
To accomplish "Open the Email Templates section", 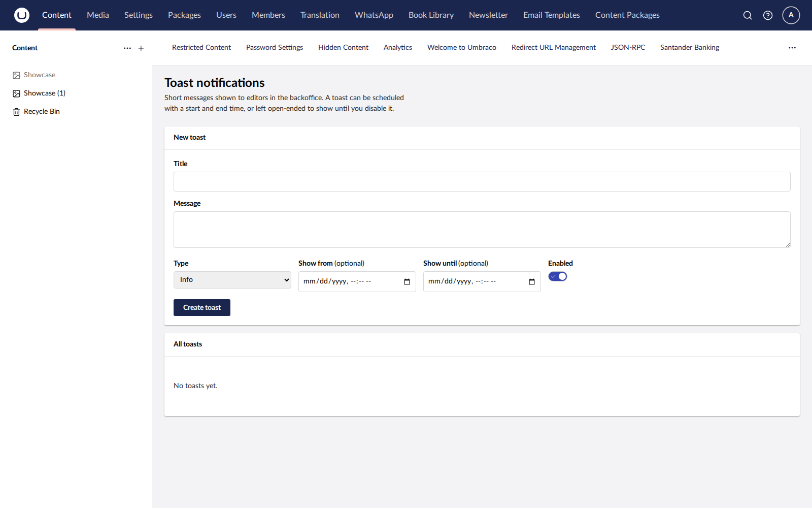I will pos(552,15).
